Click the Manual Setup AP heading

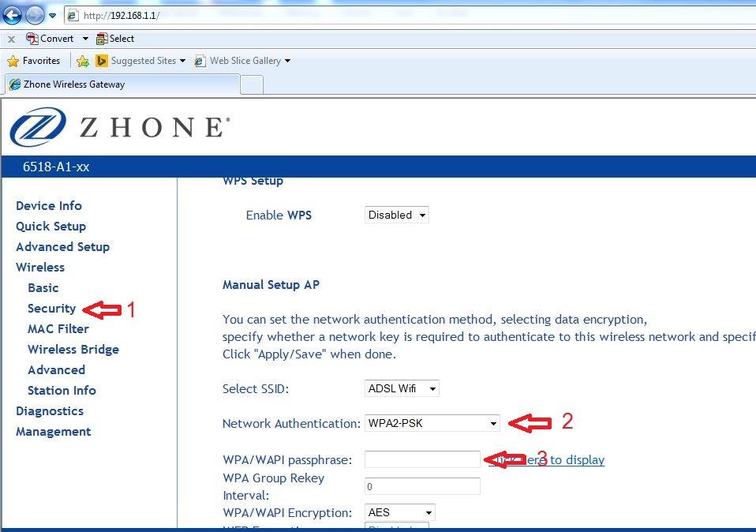271,285
